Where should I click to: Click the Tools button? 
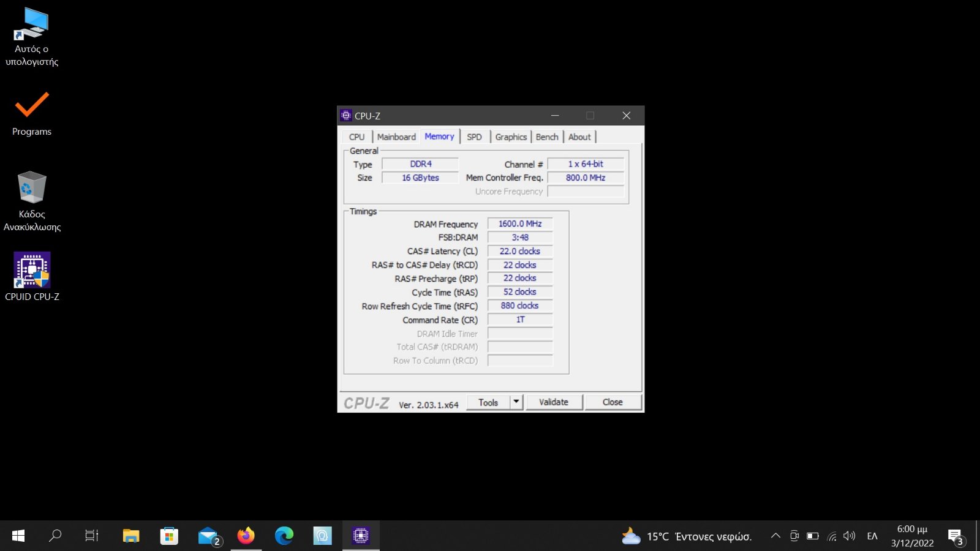[x=488, y=402]
